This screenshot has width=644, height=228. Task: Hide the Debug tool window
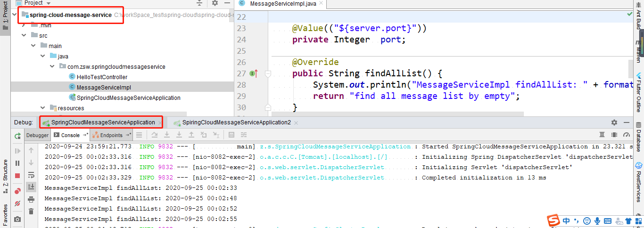(x=627, y=122)
